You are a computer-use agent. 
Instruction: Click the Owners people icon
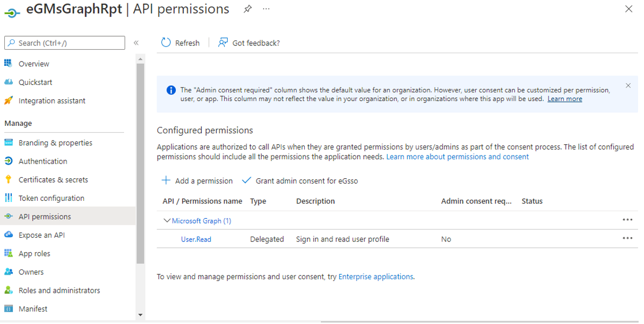point(8,272)
